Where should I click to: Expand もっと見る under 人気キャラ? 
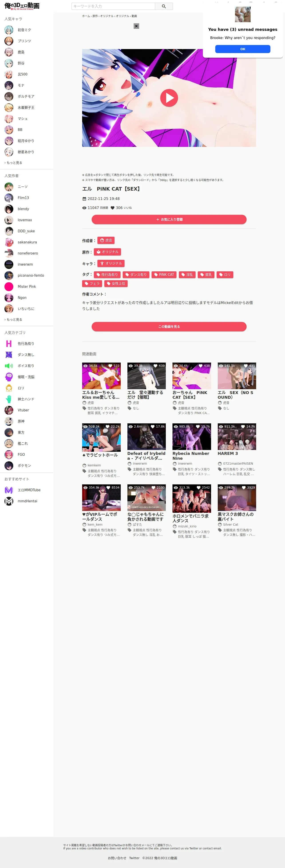[14, 163]
